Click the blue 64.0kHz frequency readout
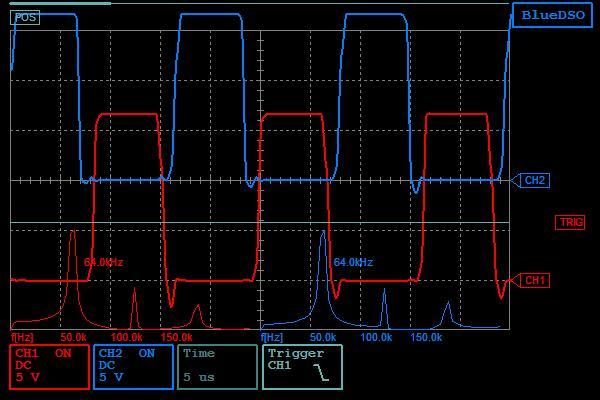This screenshot has width=600, height=400. 353,262
